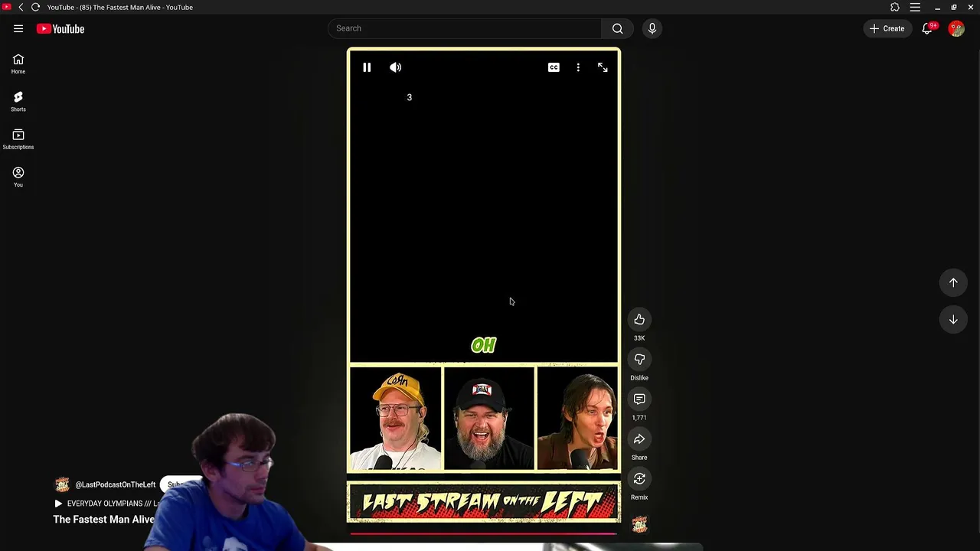Focus the YouTube search field
The image size is (980, 551).
click(x=465, y=28)
